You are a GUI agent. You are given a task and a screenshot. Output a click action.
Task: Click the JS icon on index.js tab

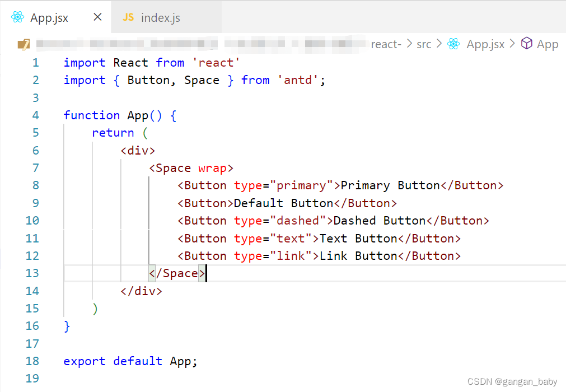point(128,17)
